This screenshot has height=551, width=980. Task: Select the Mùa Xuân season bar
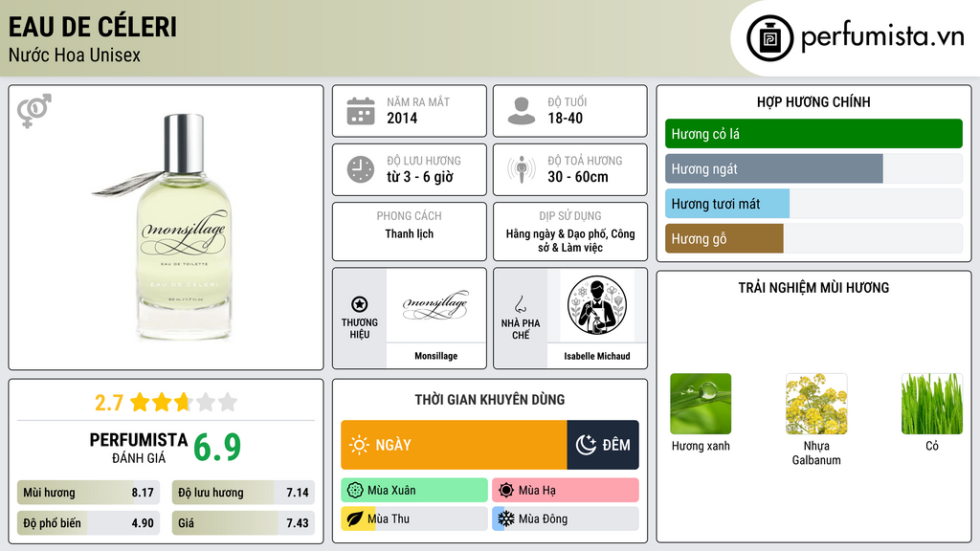click(x=414, y=491)
